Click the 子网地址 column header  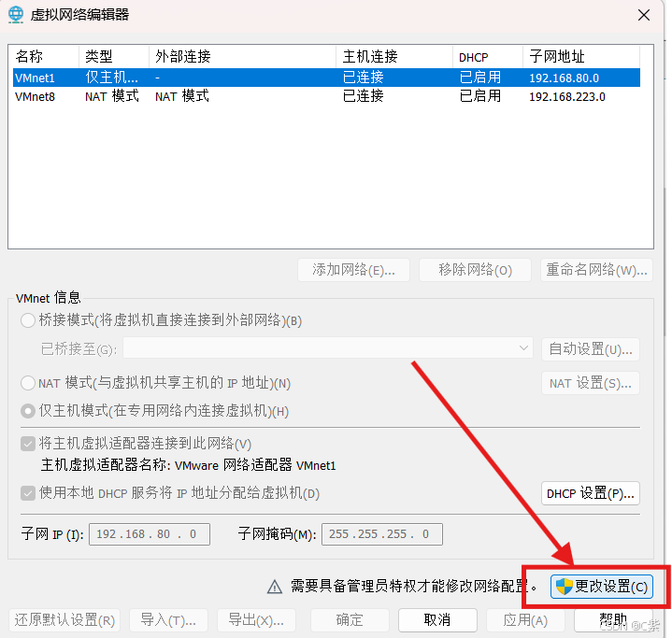(581, 57)
